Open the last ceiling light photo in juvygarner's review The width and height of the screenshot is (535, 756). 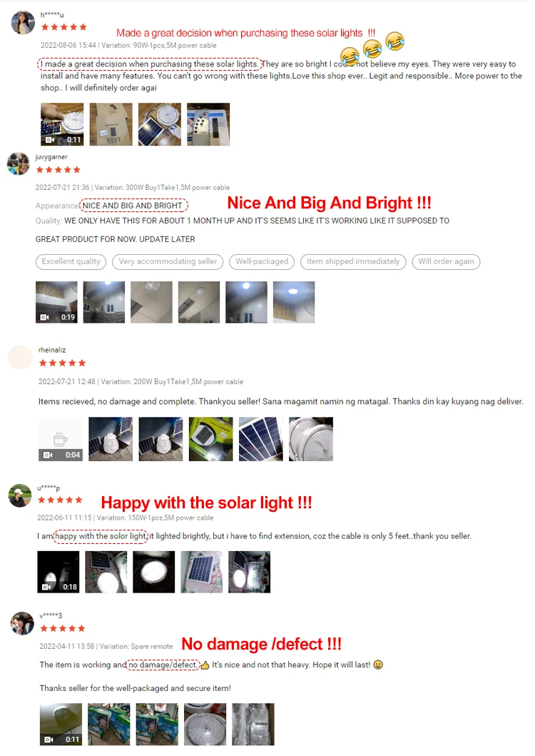tap(294, 302)
